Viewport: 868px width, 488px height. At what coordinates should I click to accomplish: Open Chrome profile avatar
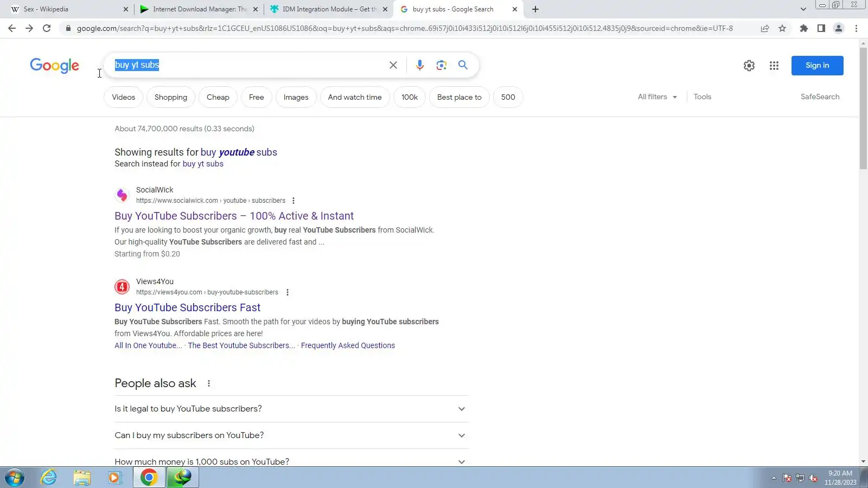[x=839, y=28]
